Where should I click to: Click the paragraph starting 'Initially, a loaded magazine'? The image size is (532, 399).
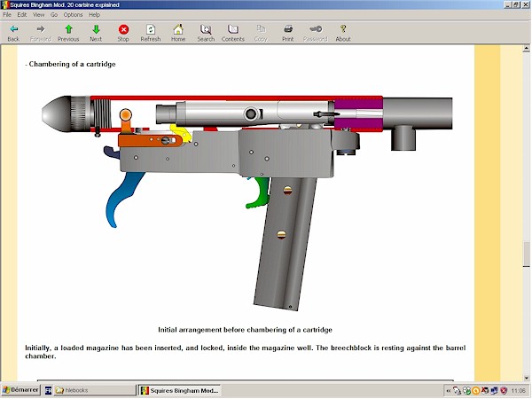click(246, 352)
